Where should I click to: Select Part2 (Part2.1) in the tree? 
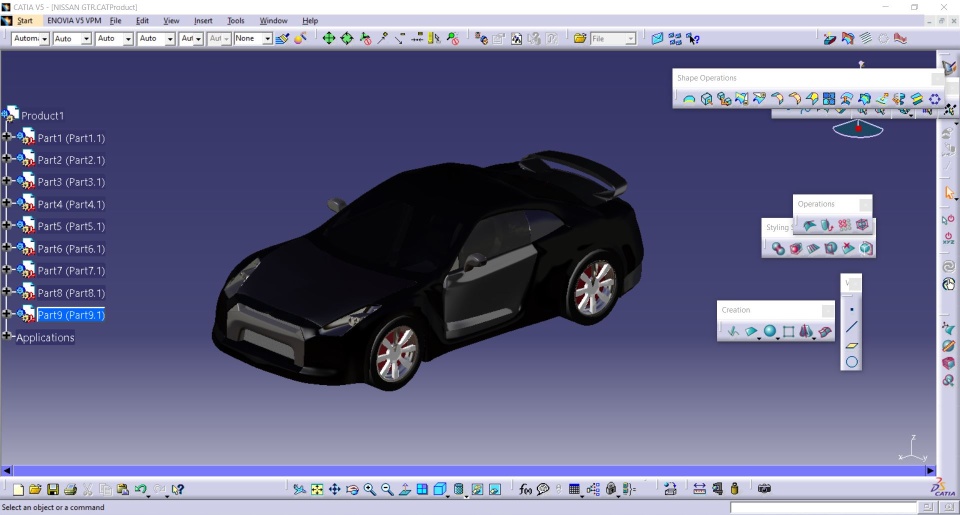(x=71, y=160)
